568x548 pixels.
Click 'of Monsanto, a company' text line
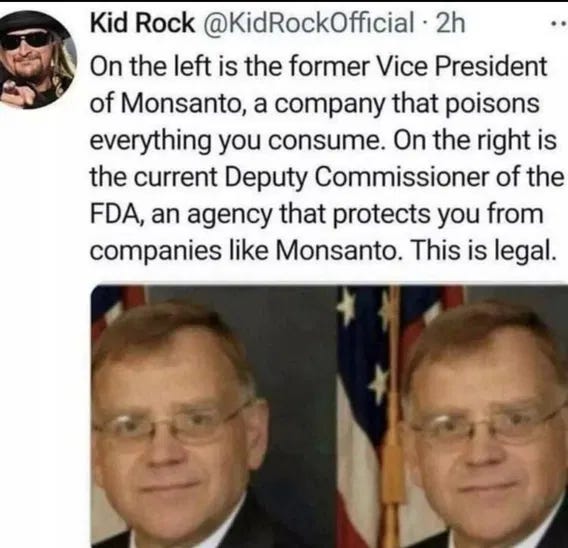point(238,104)
